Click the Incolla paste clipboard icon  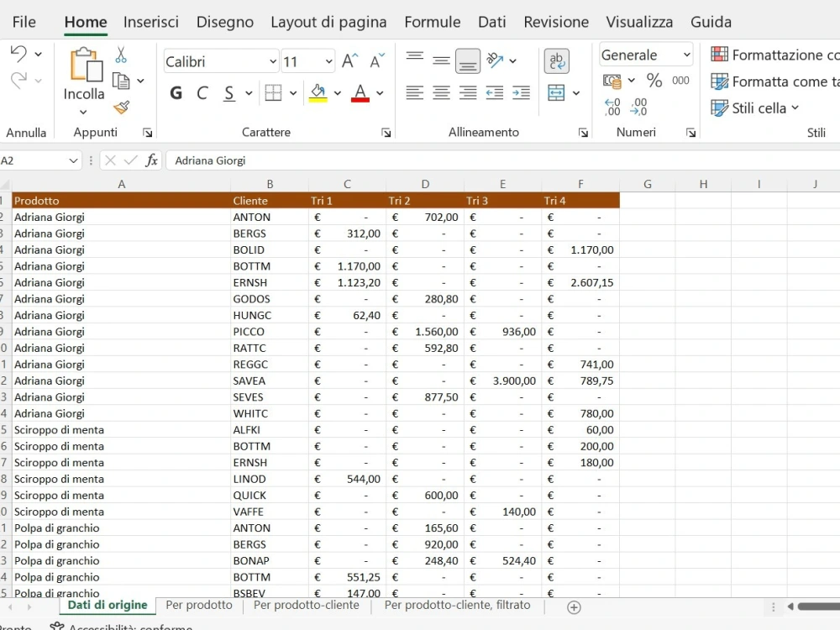(x=86, y=65)
